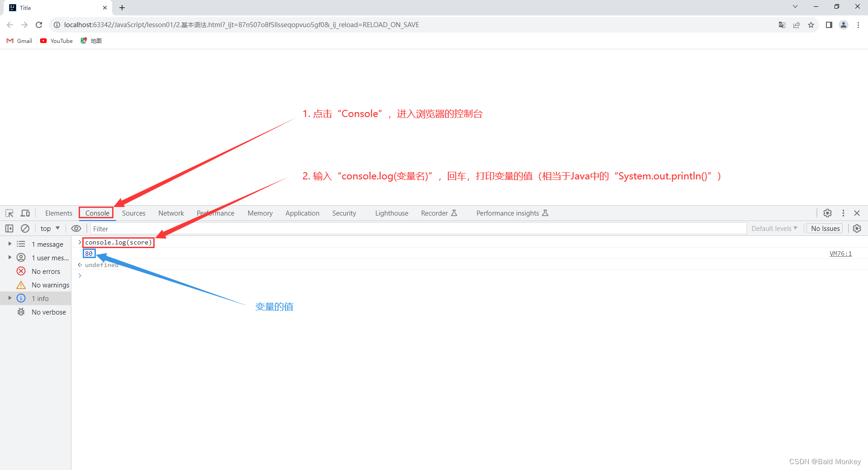This screenshot has width=868, height=470.
Task: Switch to the Elements tab
Action: coord(59,213)
